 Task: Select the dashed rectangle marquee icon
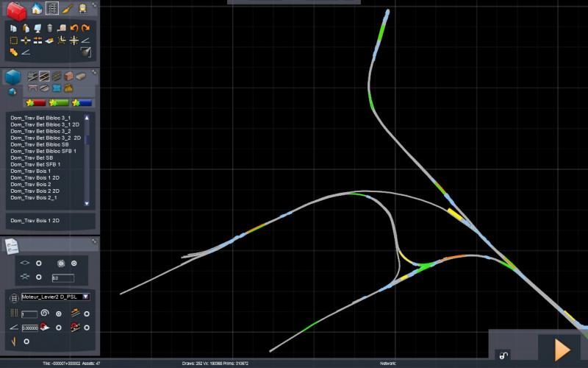click(x=14, y=40)
